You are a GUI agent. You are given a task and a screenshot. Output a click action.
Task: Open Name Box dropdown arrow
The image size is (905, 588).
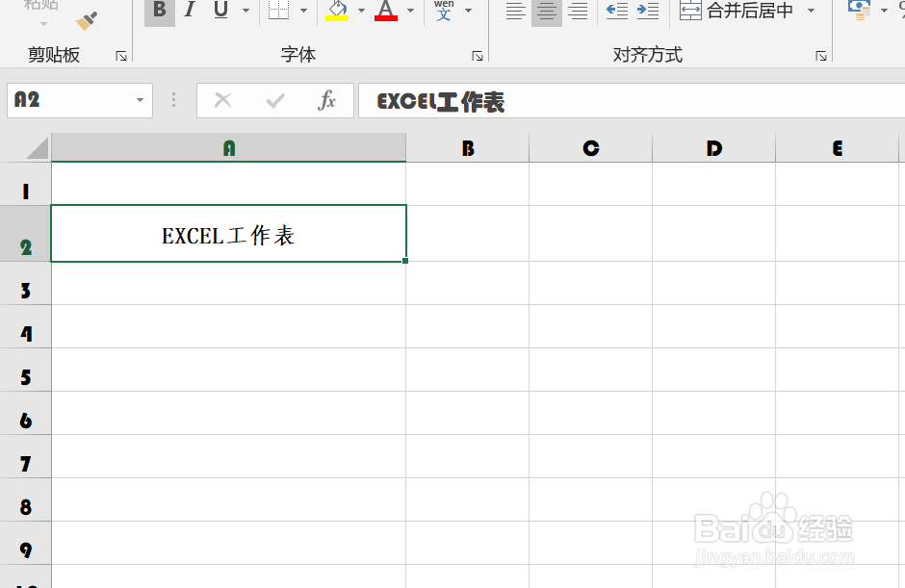[x=140, y=100]
